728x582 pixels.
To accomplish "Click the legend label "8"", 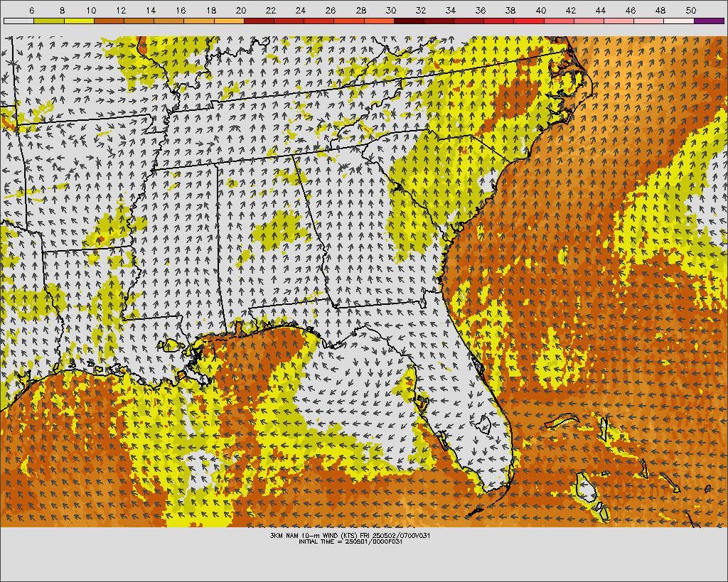I will (62, 10).
